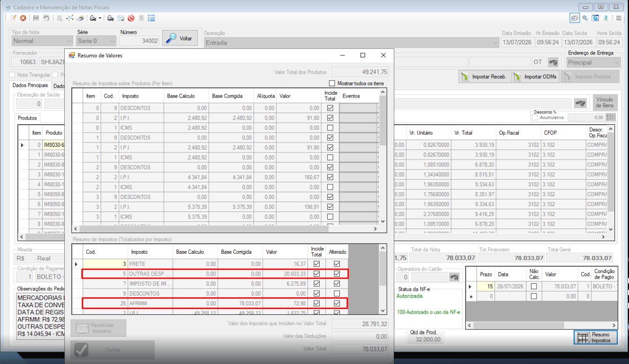Expand the Endereço de Entrega Principal dropdown
The image size is (629, 364).
(593, 62)
